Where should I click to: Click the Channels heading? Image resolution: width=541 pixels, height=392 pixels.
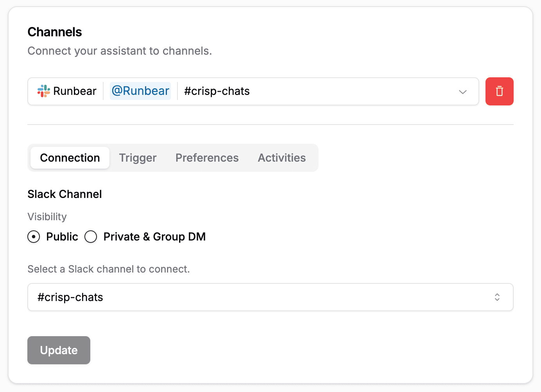click(x=55, y=32)
